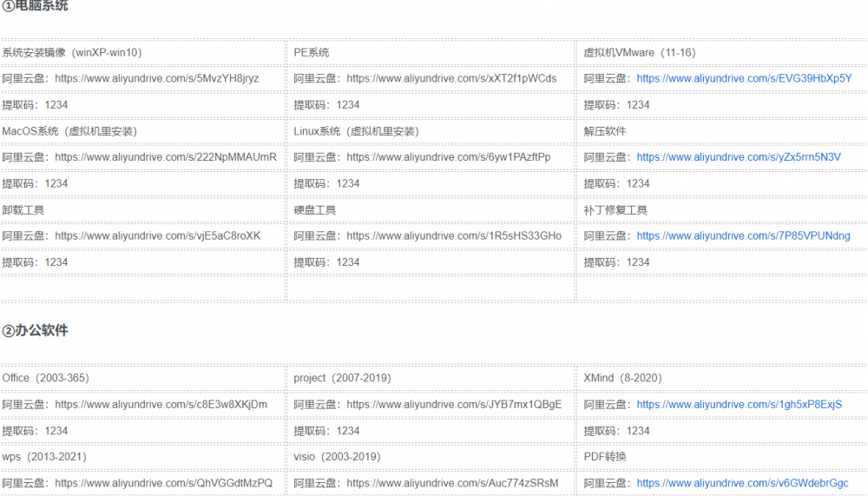Click the Linux系统 (虚拟机里安装) title
The image size is (868, 496).
(x=356, y=131)
